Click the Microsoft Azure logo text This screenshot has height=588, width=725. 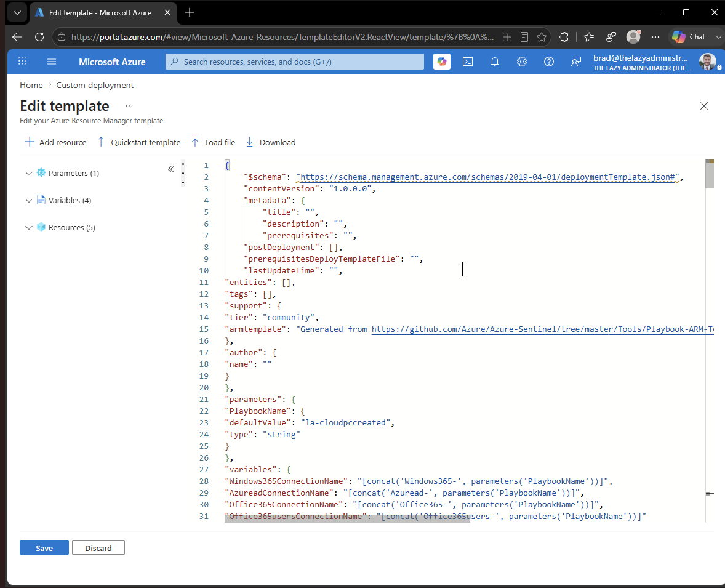tap(112, 62)
